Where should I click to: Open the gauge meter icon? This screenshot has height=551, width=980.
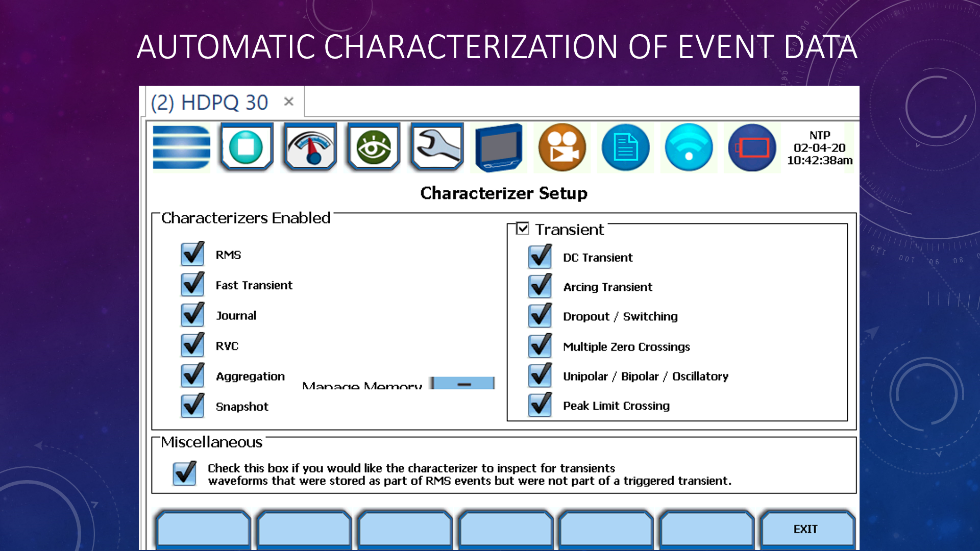(310, 147)
